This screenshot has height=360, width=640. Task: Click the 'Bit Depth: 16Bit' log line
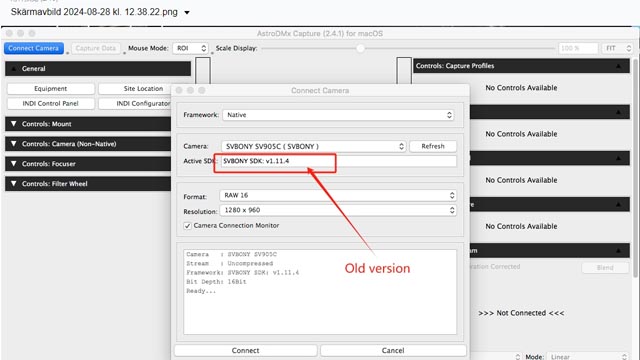point(216,282)
